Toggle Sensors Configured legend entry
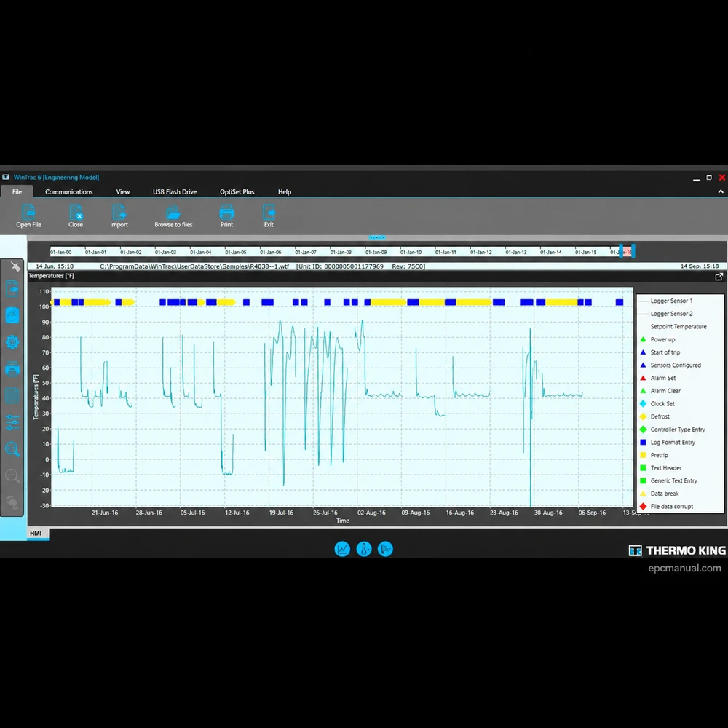 (670, 365)
